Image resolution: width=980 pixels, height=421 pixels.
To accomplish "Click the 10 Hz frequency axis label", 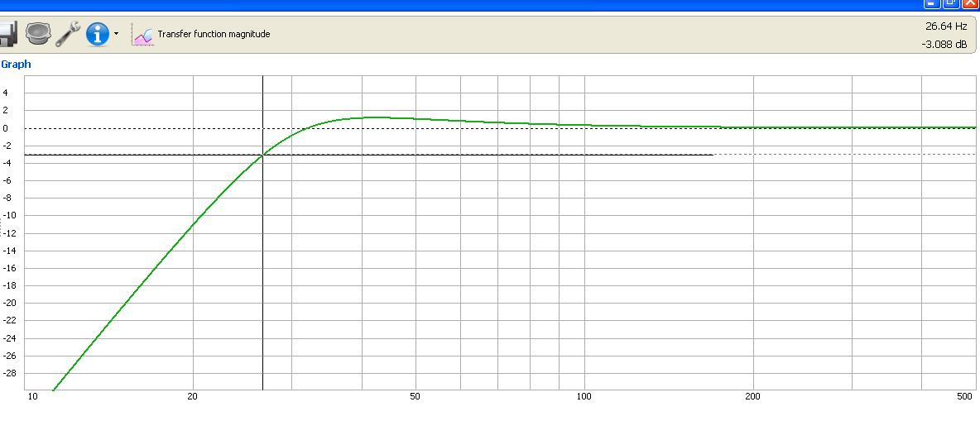I will tap(32, 397).
